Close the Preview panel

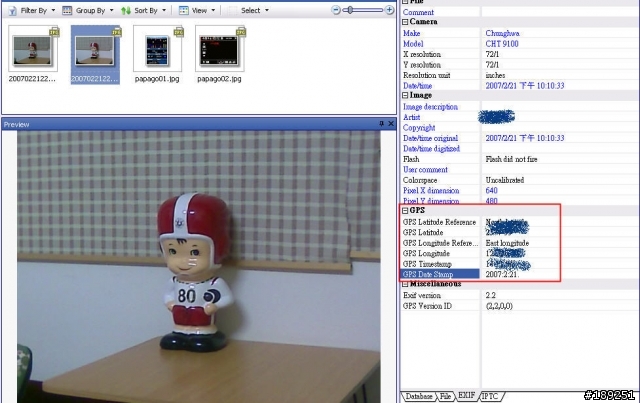tap(391, 124)
